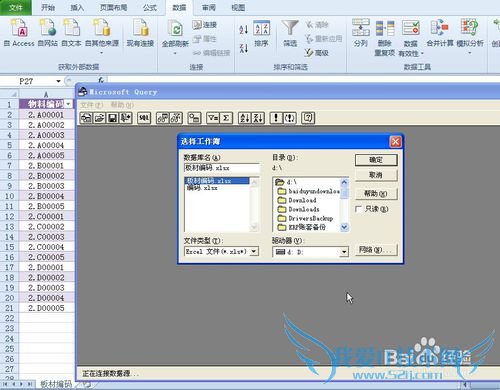Select the baiduyundownload folder in directory list

[x=308, y=191]
